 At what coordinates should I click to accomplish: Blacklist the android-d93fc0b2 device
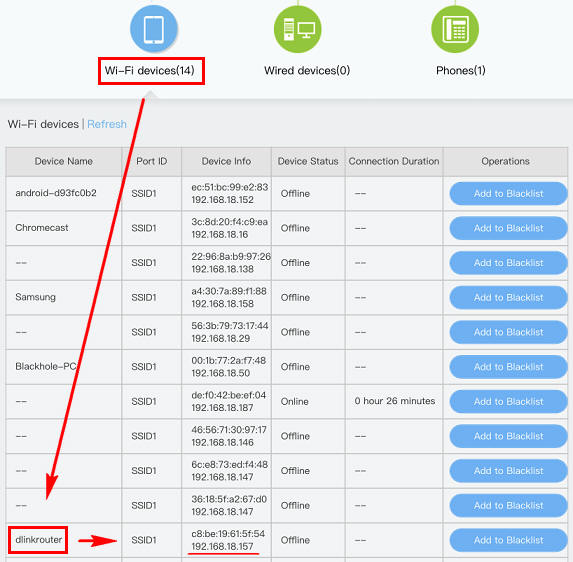[x=508, y=193]
